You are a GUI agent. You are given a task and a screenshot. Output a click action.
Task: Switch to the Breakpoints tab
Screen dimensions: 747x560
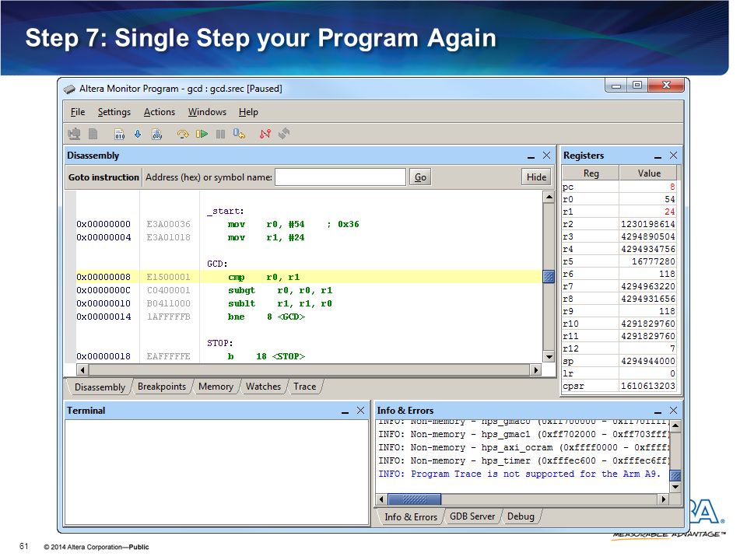coord(162,387)
